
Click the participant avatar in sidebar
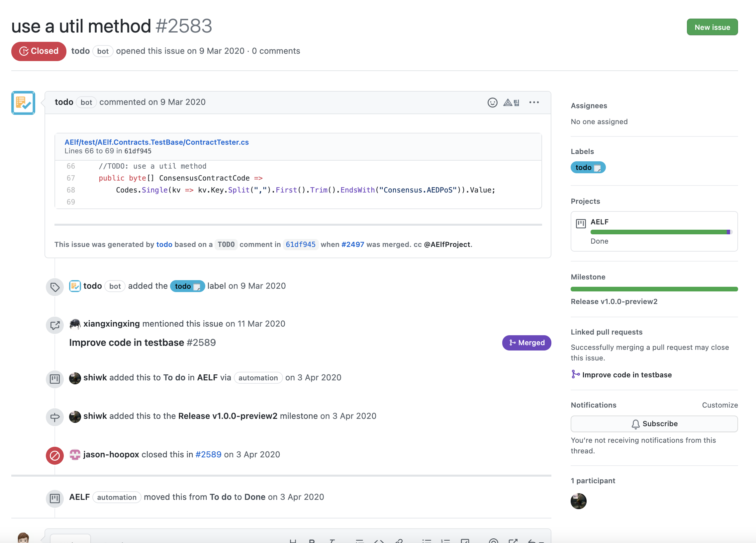[578, 501]
